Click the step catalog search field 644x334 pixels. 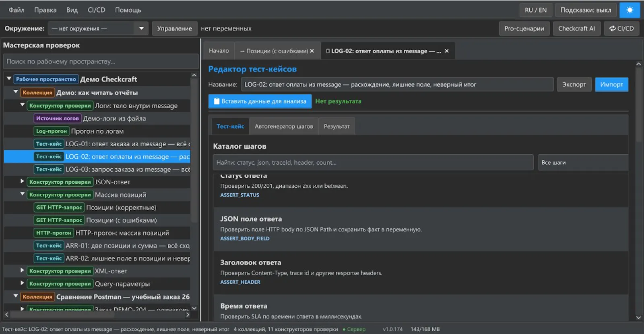pyautogui.click(x=373, y=162)
